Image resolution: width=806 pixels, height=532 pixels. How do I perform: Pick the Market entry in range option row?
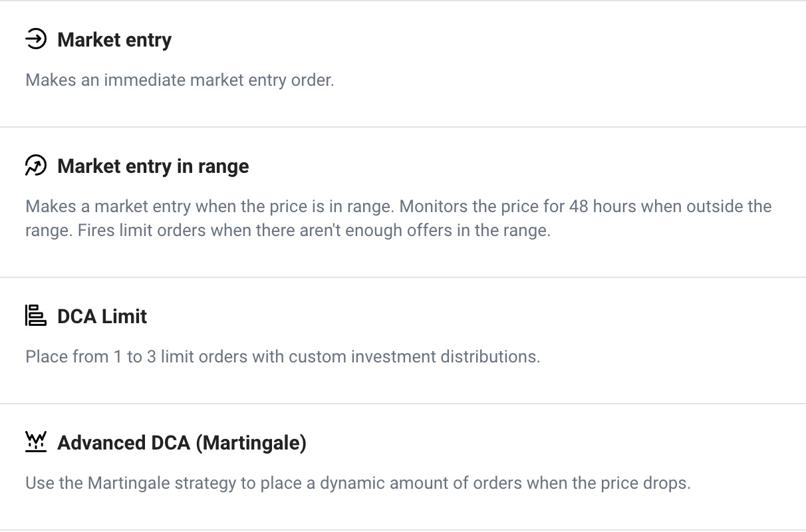coord(403,202)
